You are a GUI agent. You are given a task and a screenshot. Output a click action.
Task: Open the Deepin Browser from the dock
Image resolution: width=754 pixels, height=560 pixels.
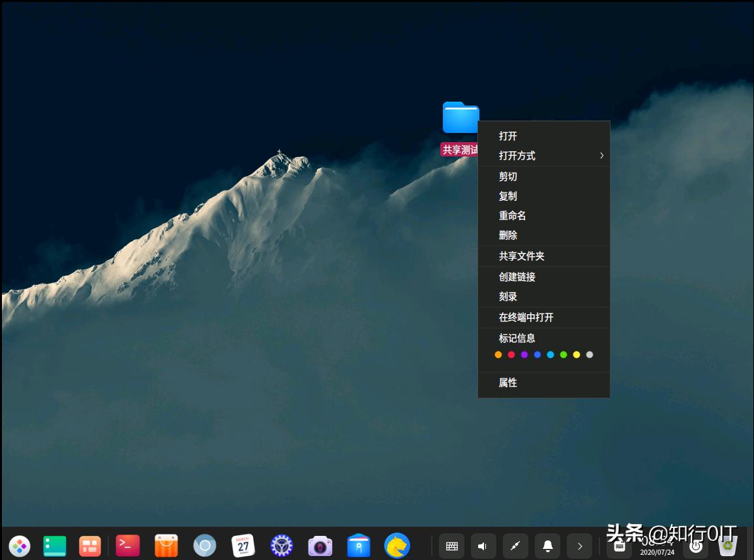397,546
